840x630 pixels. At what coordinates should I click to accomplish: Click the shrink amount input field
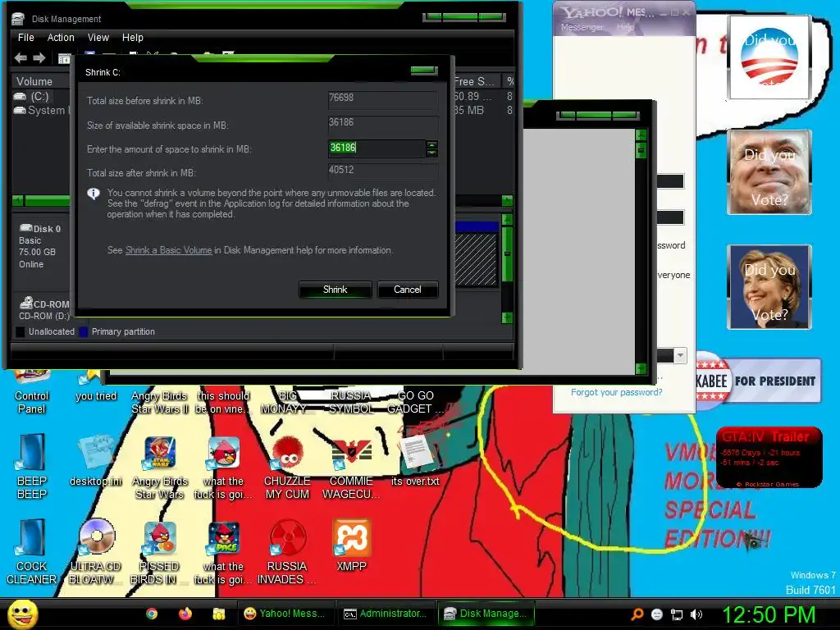377,148
